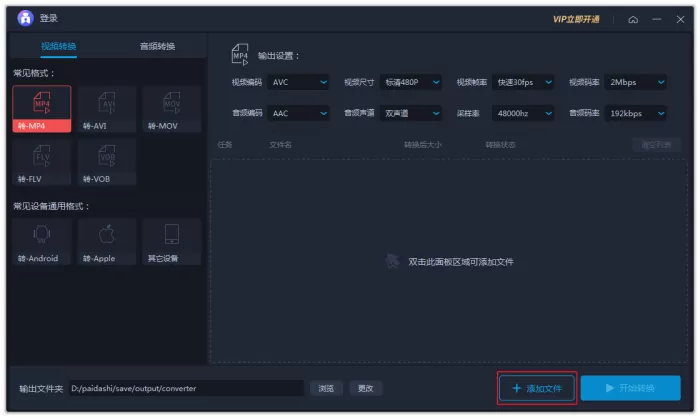Image resolution: width=700 pixels, height=418 pixels.
Task: Close the converter window
Action: pyautogui.click(x=680, y=19)
